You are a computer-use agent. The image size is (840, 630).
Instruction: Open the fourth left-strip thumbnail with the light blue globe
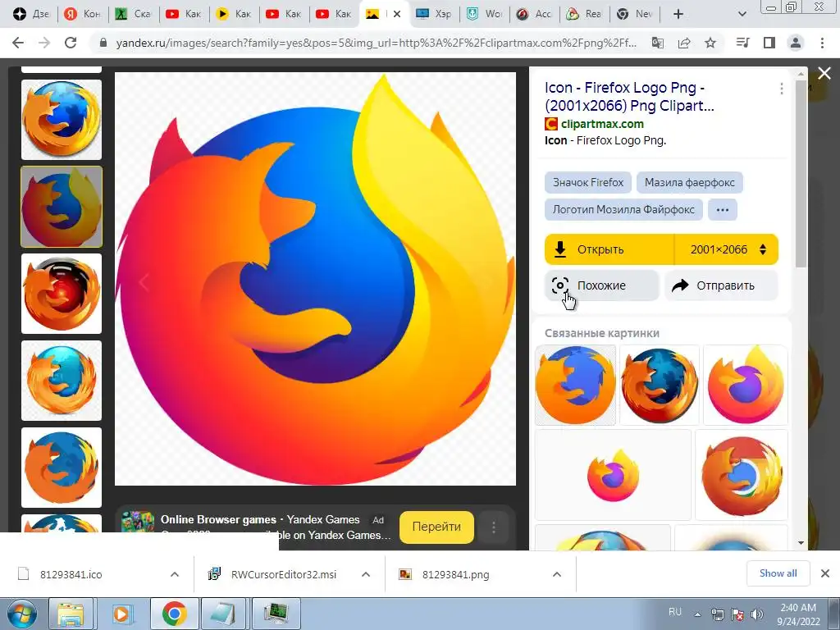61,381
